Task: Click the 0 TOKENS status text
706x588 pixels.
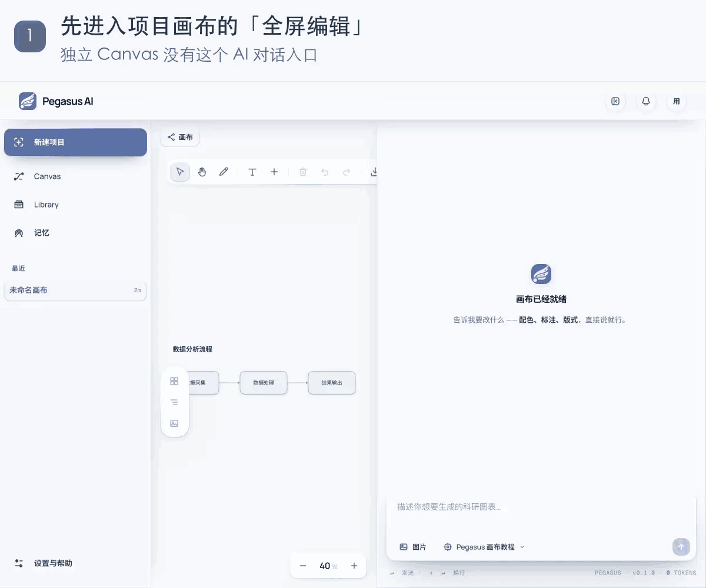Action: [x=681, y=573]
